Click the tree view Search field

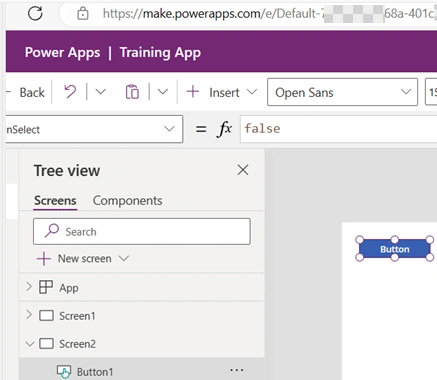point(142,231)
